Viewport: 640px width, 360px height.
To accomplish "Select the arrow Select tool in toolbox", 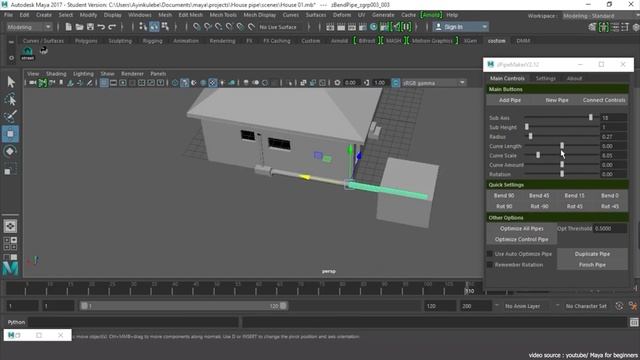I will click(x=11, y=82).
